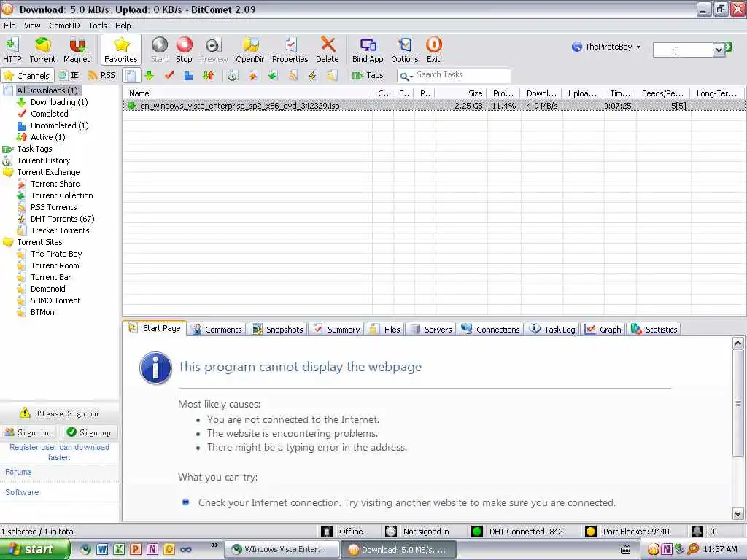
Task: Open the Software link
Action: (21, 492)
